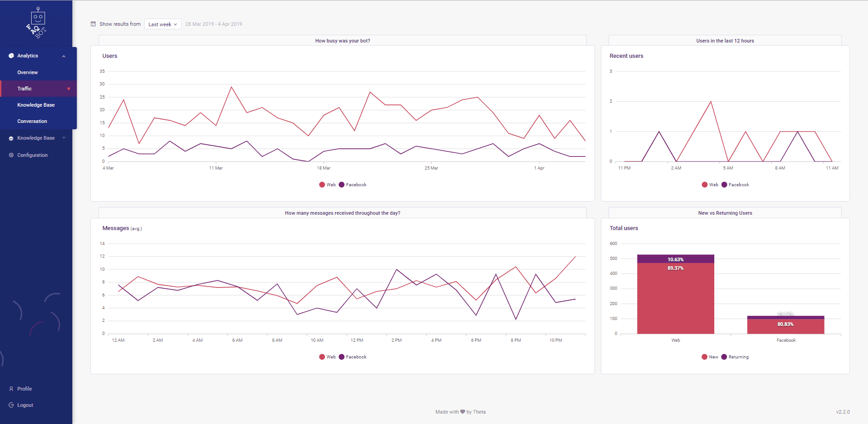Toggle Facebook series in Messages chart legend
Screen dimensions: 868x424
[353, 357]
